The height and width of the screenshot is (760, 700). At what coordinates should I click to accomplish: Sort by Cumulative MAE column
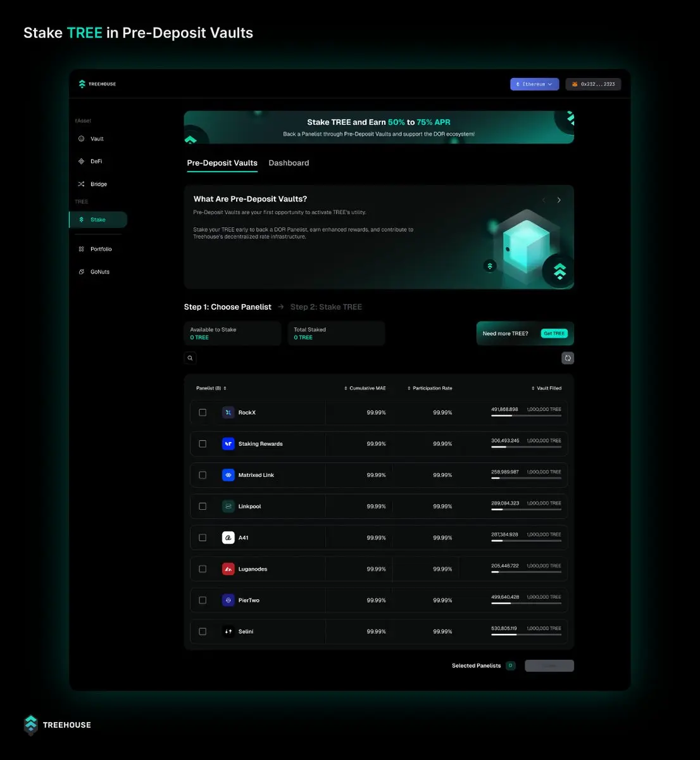[x=365, y=388]
